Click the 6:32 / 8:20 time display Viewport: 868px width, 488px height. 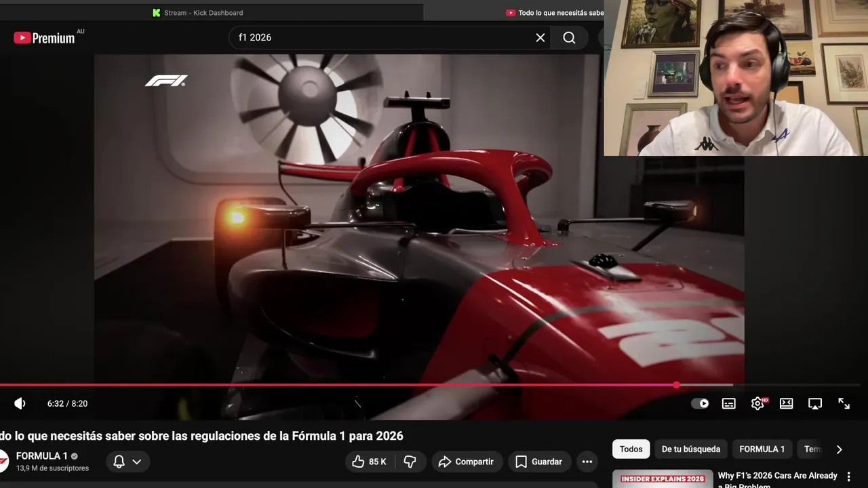67,403
